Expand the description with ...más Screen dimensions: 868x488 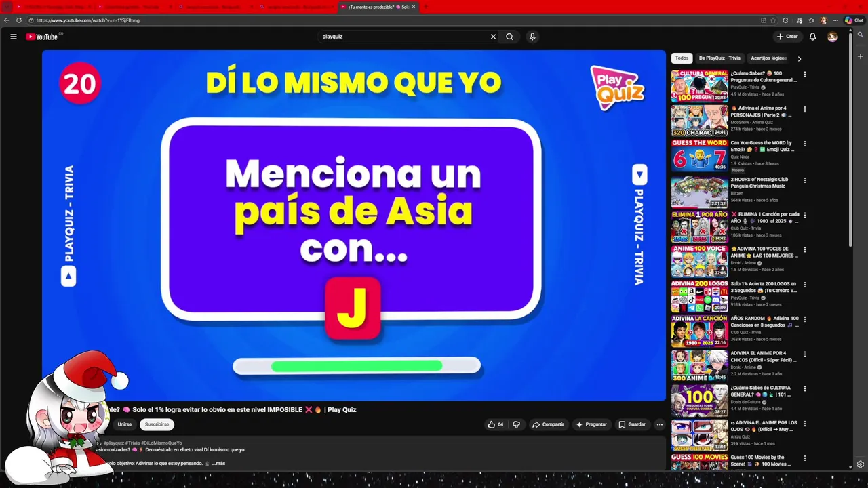[218, 463]
